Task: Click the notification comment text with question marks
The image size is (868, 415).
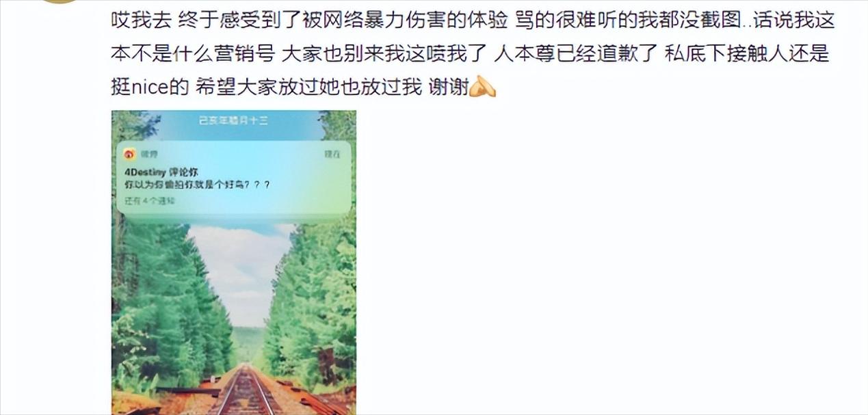Action: click(197, 185)
